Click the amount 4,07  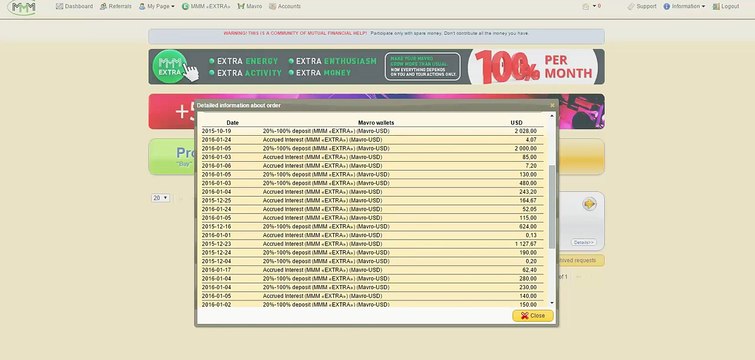click(x=531, y=140)
